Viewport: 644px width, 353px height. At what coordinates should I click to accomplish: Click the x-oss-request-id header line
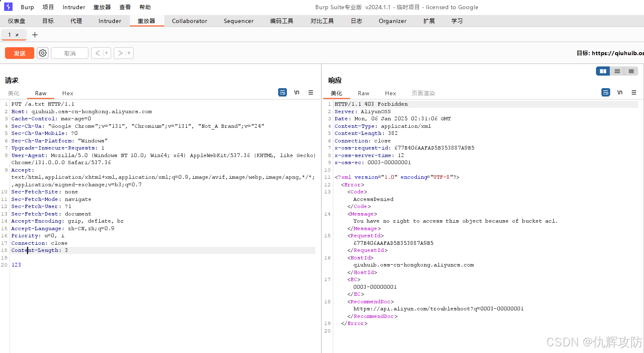pyautogui.click(x=405, y=148)
